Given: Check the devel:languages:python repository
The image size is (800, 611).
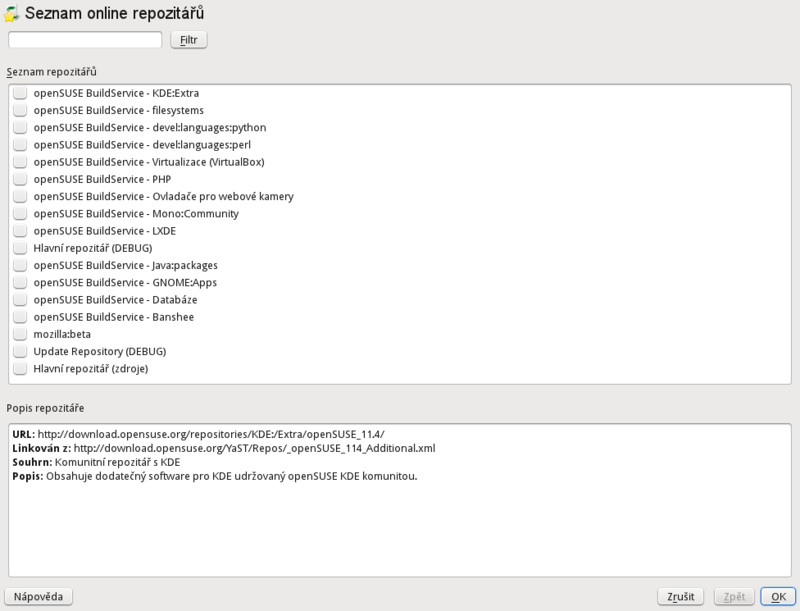Looking at the screenshot, I should coord(20,128).
